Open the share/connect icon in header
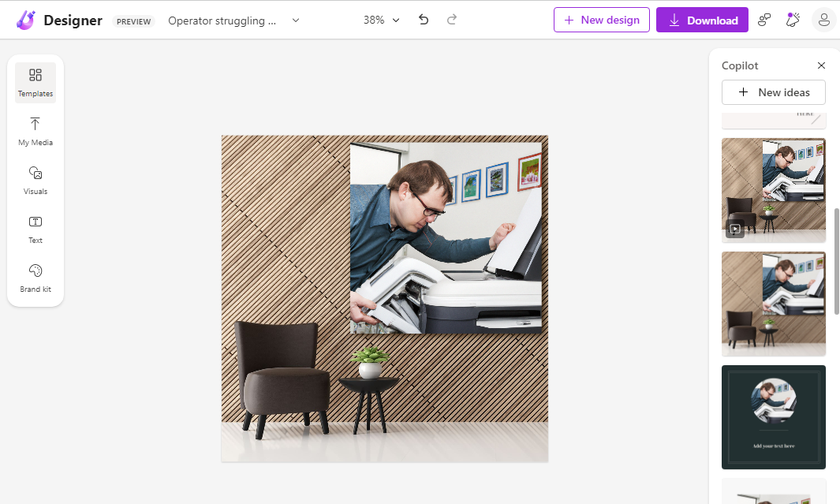 point(764,21)
